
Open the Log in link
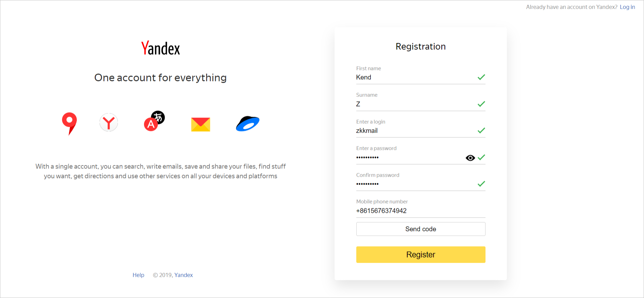[x=627, y=7]
